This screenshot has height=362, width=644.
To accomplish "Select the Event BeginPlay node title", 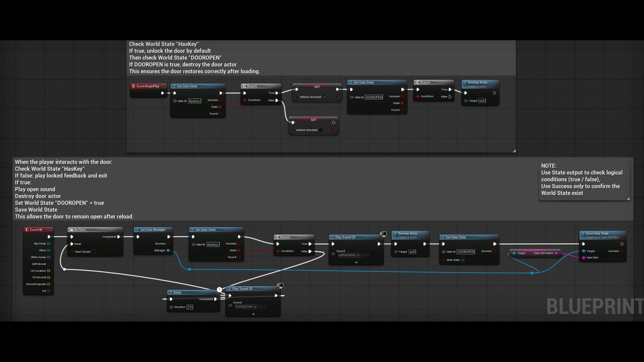I will (148, 86).
